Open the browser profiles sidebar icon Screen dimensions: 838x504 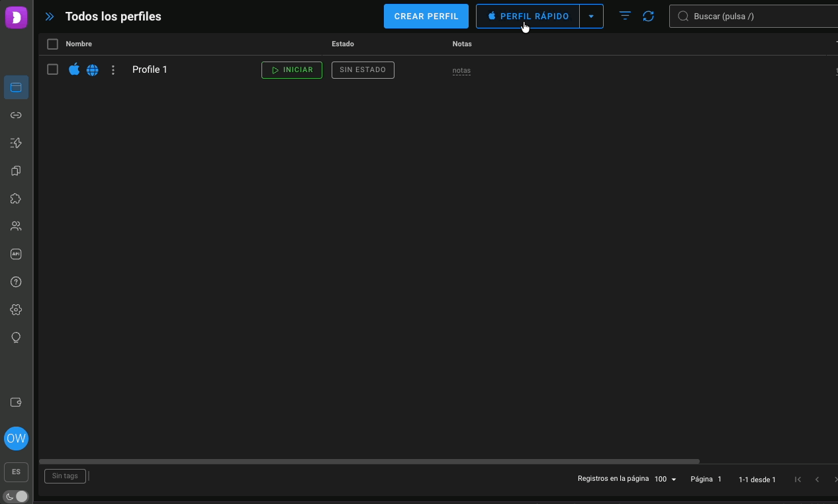coord(16,87)
